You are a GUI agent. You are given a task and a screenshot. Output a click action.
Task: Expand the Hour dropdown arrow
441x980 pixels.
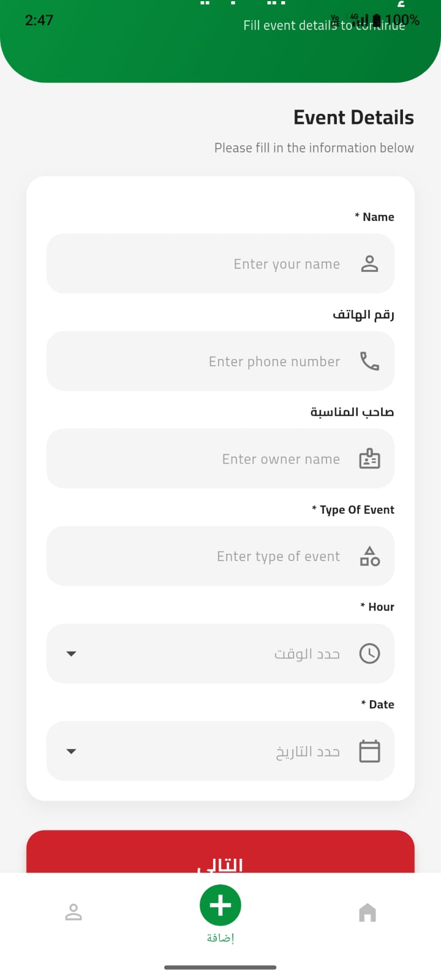[x=71, y=654]
